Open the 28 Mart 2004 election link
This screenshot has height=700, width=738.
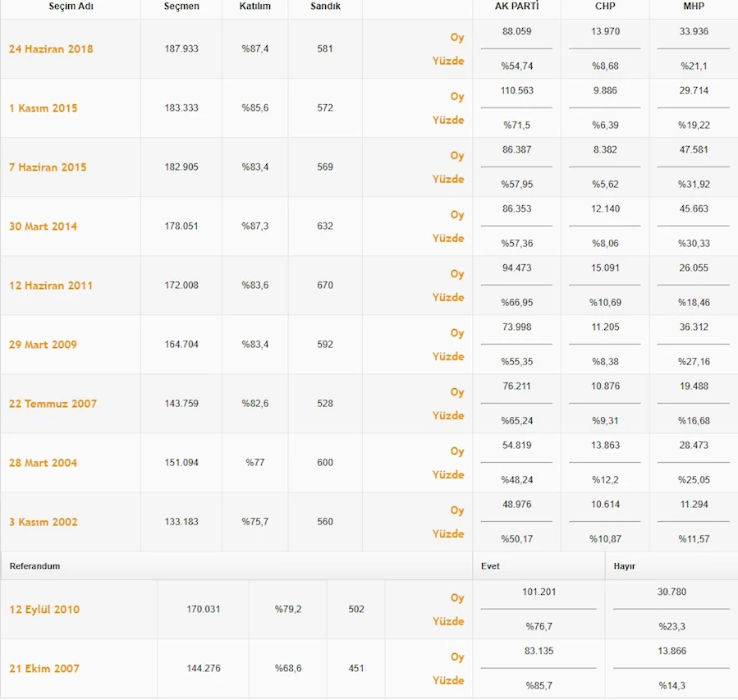43,463
